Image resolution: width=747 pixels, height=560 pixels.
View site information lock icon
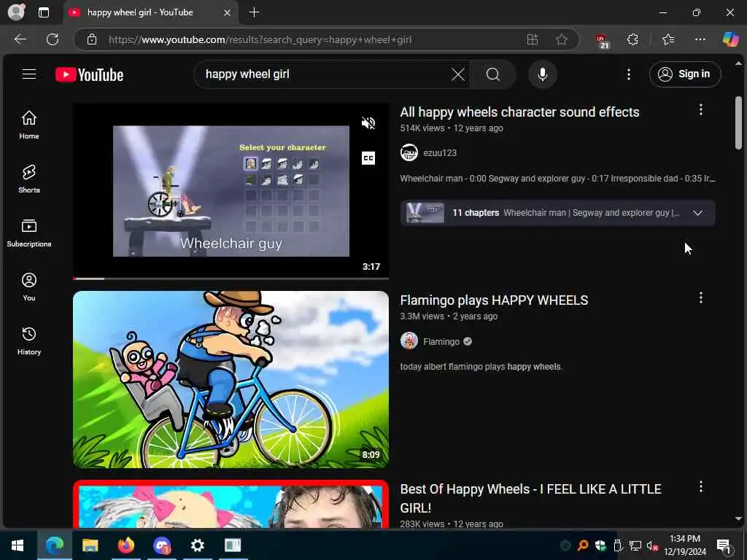coord(92,39)
